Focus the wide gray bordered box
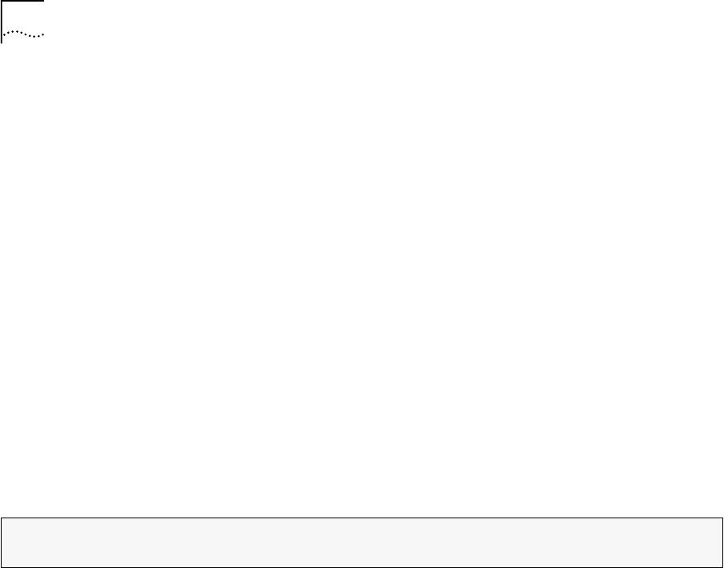The height and width of the screenshot is (568, 728). [x=362, y=542]
